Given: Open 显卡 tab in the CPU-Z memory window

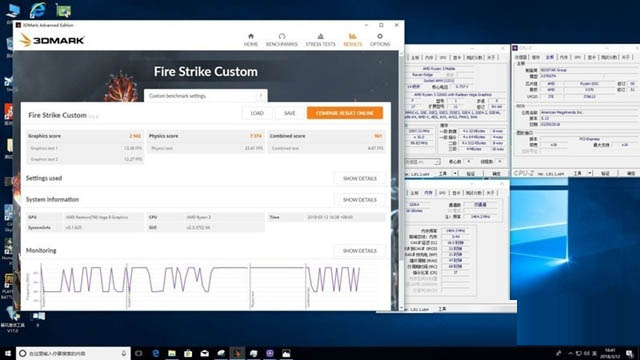Looking at the screenshot, I should pos(456,193).
